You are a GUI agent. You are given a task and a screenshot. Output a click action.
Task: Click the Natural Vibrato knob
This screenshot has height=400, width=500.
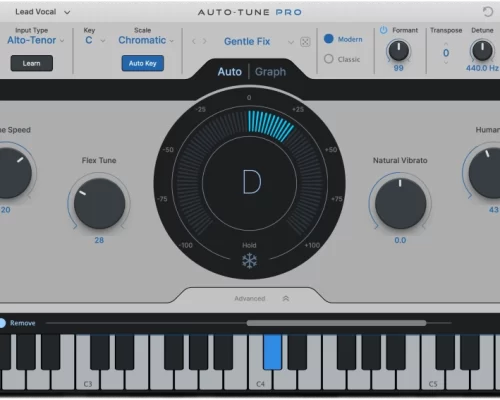click(400, 203)
